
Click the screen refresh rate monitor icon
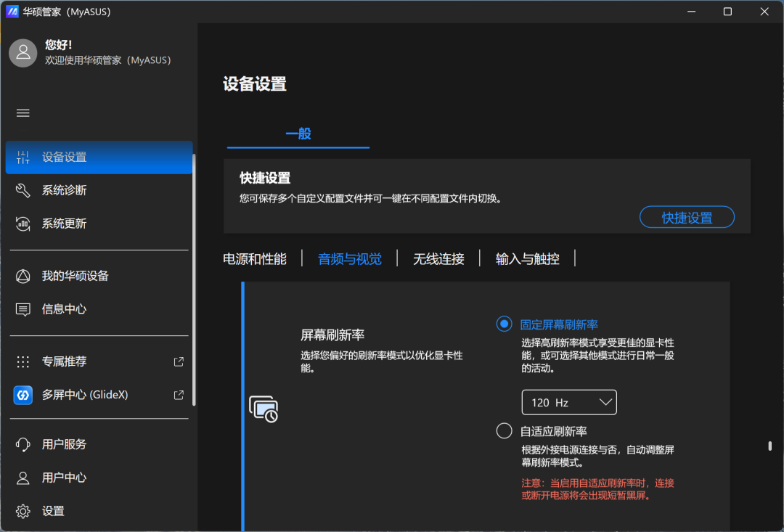coord(264,409)
